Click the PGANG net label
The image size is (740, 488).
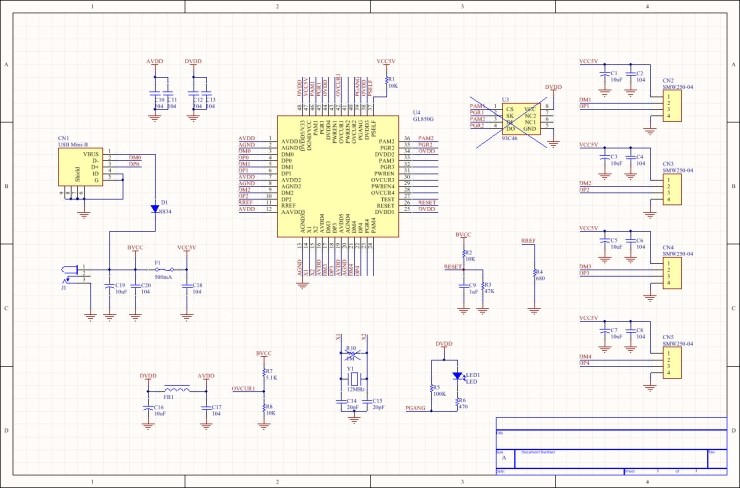pos(416,408)
